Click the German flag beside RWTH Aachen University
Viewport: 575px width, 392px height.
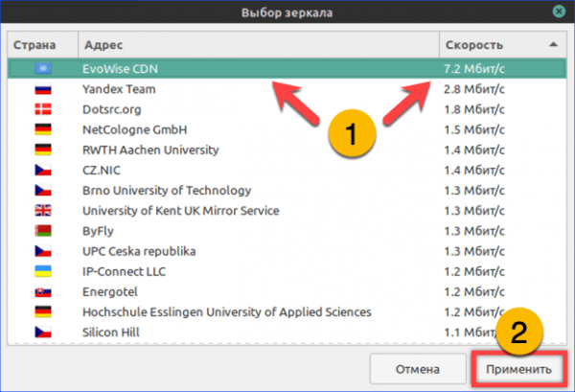coord(43,150)
